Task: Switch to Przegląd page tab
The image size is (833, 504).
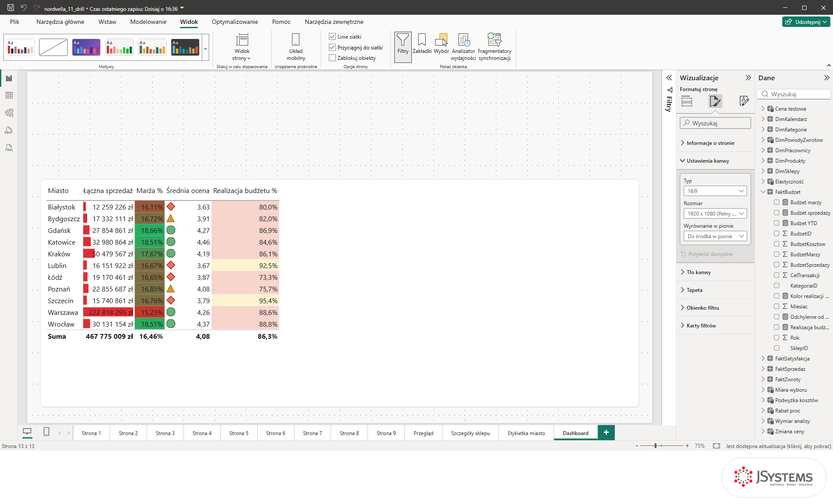Action: 423,433
